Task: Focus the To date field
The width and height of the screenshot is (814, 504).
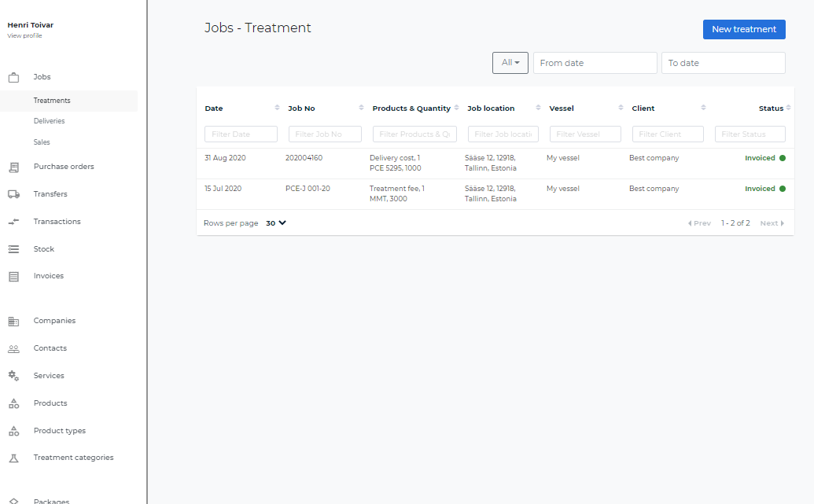Action: pos(723,63)
